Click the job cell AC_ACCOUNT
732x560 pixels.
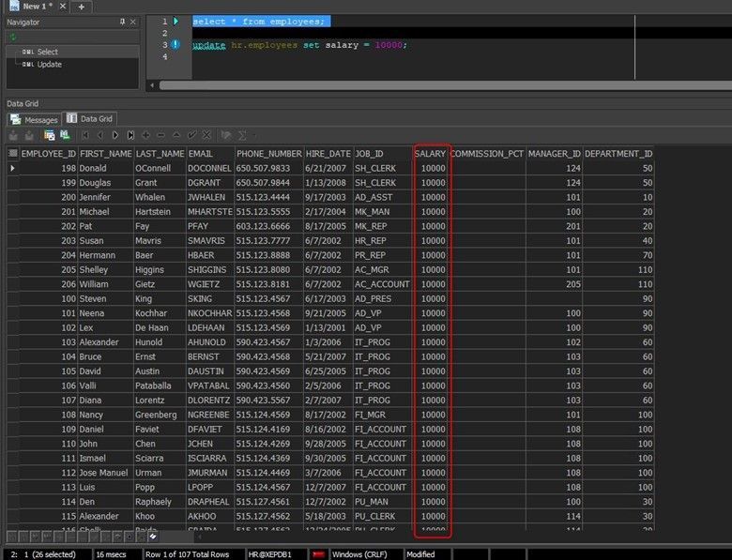tap(382, 283)
